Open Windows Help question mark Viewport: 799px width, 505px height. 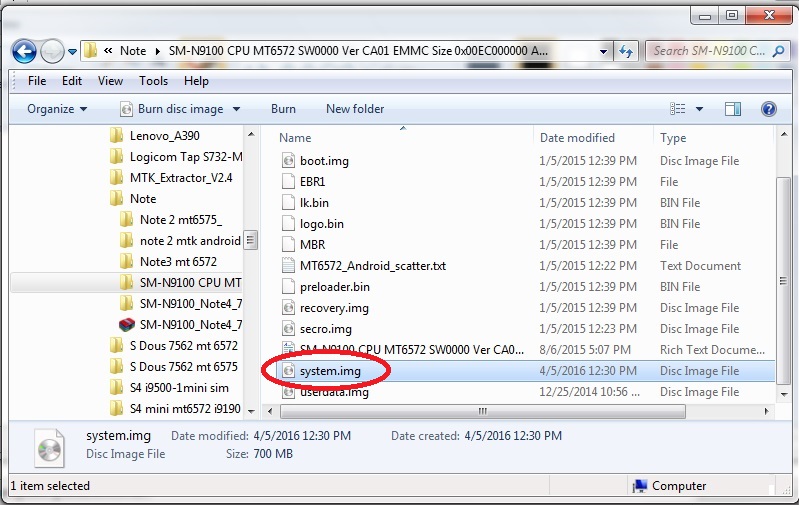point(768,109)
